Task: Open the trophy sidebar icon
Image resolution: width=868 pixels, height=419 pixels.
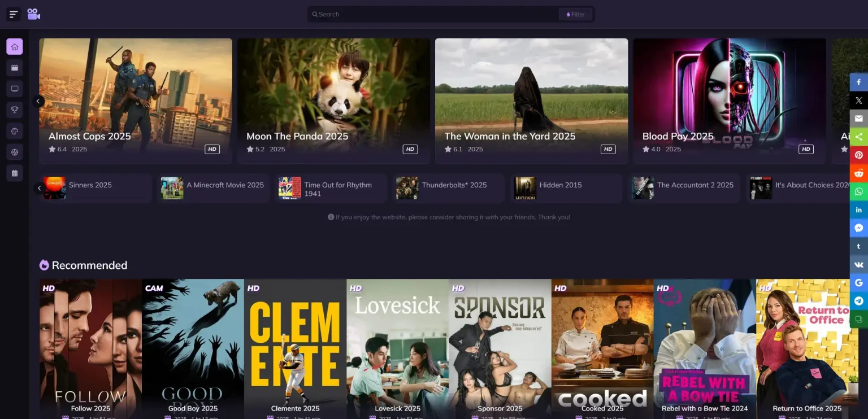Action: click(15, 110)
